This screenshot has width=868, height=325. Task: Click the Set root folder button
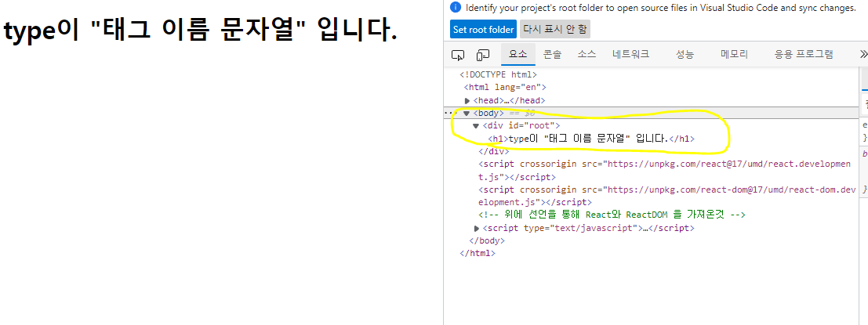point(484,29)
